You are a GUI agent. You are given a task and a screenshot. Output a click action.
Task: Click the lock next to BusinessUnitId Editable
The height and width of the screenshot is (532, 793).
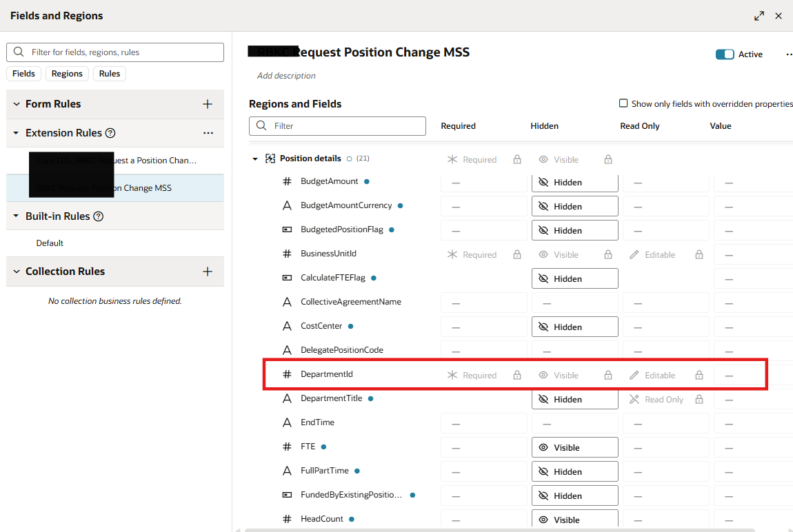point(699,255)
